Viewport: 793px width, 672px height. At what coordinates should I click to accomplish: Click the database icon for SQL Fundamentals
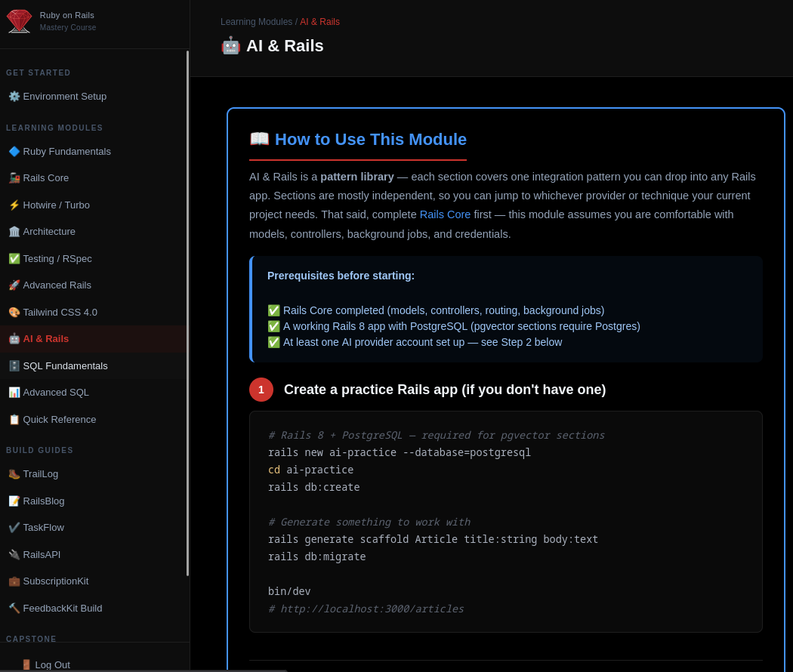point(14,365)
